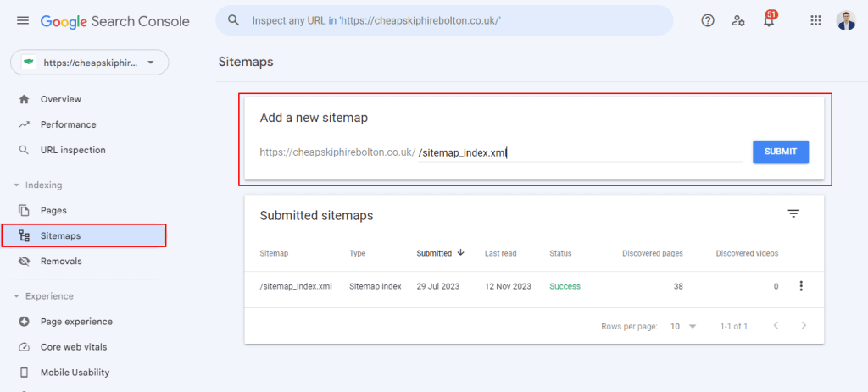Focus the Inspect any URL search field
The image size is (868, 392).
[444, 21]
